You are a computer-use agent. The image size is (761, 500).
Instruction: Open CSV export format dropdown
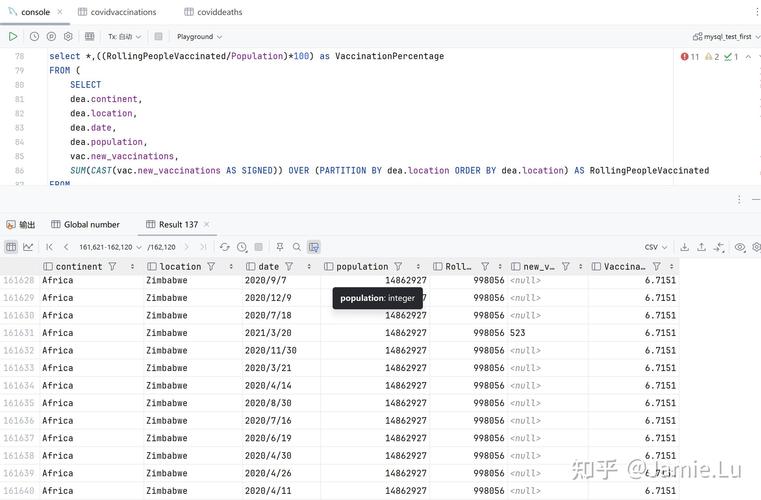656,247
